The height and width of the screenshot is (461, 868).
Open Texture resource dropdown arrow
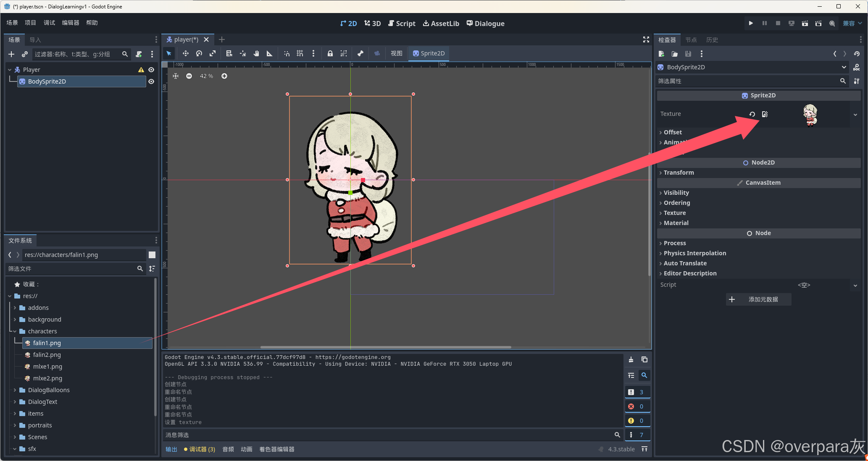tap(855, 115)
